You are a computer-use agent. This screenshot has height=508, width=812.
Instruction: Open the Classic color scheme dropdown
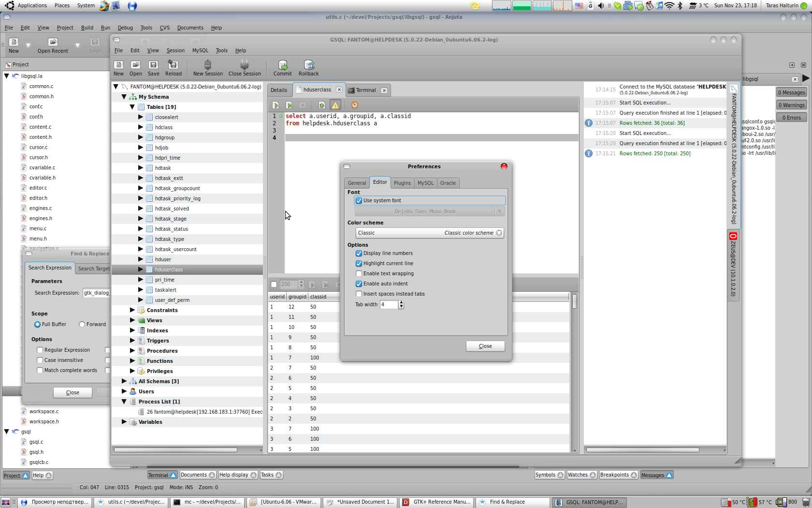(x=430, y=233)
